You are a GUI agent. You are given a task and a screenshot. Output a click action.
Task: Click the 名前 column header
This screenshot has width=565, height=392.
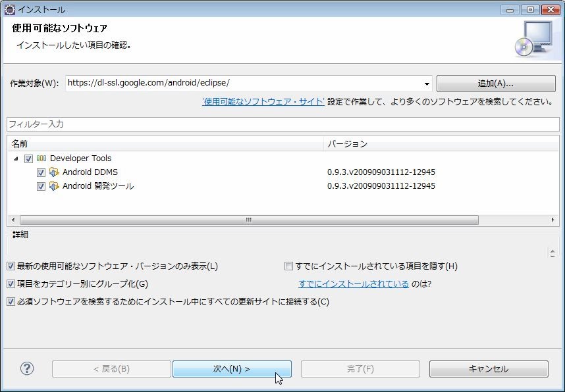coord(165,143)
